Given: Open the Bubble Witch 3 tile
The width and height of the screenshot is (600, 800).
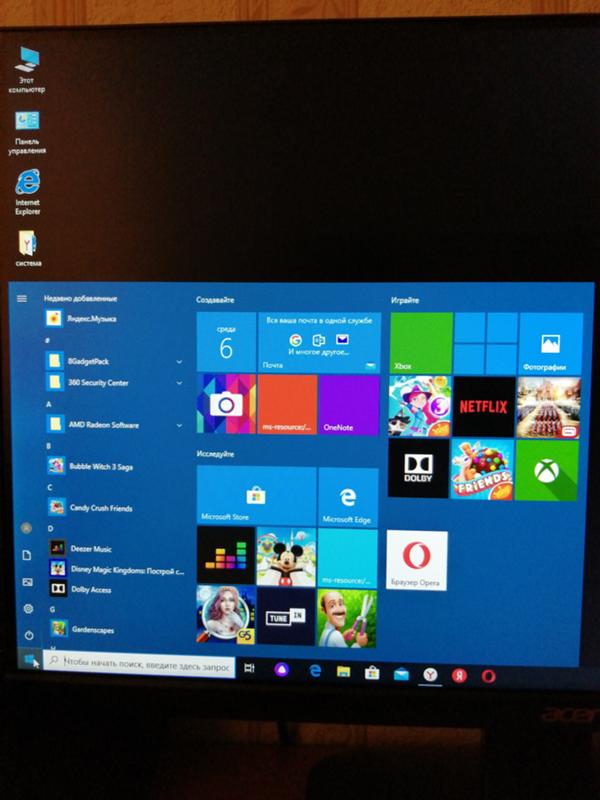Looking at the screenshot, I should point(420,406).
